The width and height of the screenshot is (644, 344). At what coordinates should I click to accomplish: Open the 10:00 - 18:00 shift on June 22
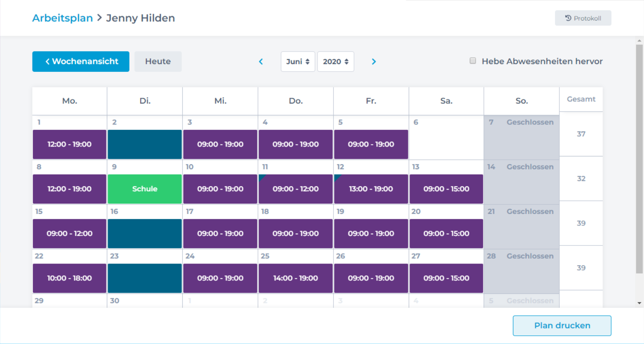pyautogui.click(x=69, y=278)
